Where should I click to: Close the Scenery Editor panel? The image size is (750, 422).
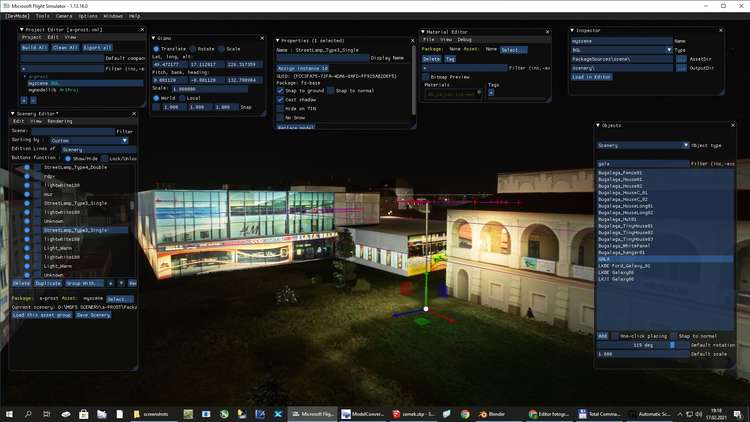point(134,114)
